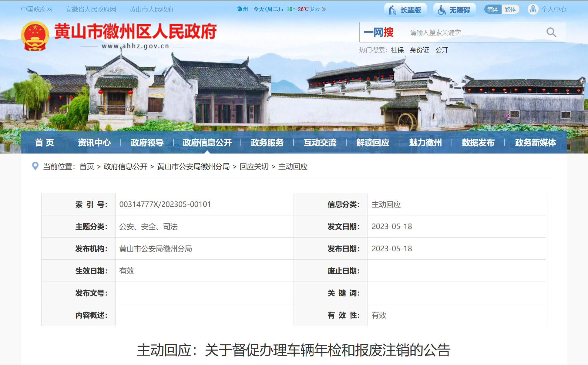Click the location pin icon
The image size is (588, 365).
pos(35,166)
